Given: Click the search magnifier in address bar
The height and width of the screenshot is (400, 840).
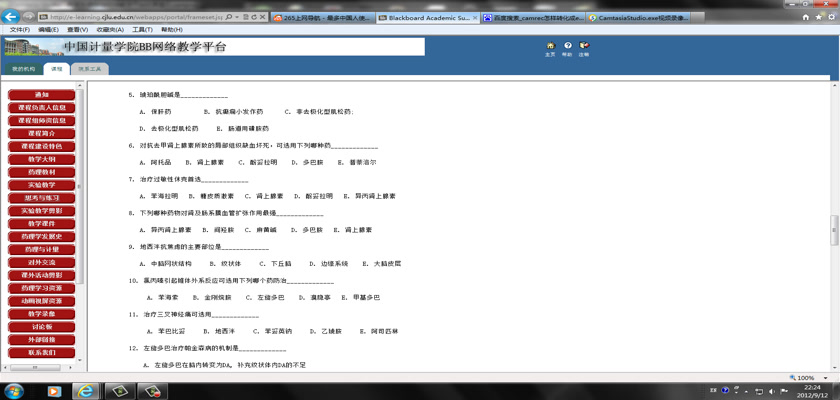Looking at the screenshot, I should point(229,18).
